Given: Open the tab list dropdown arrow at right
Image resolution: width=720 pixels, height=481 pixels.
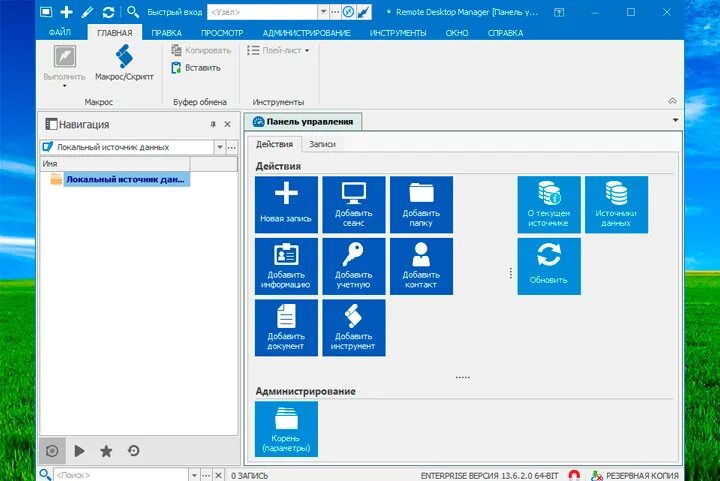Looking at the screenshot, I should pyautogui.click(x=675, y=120).
